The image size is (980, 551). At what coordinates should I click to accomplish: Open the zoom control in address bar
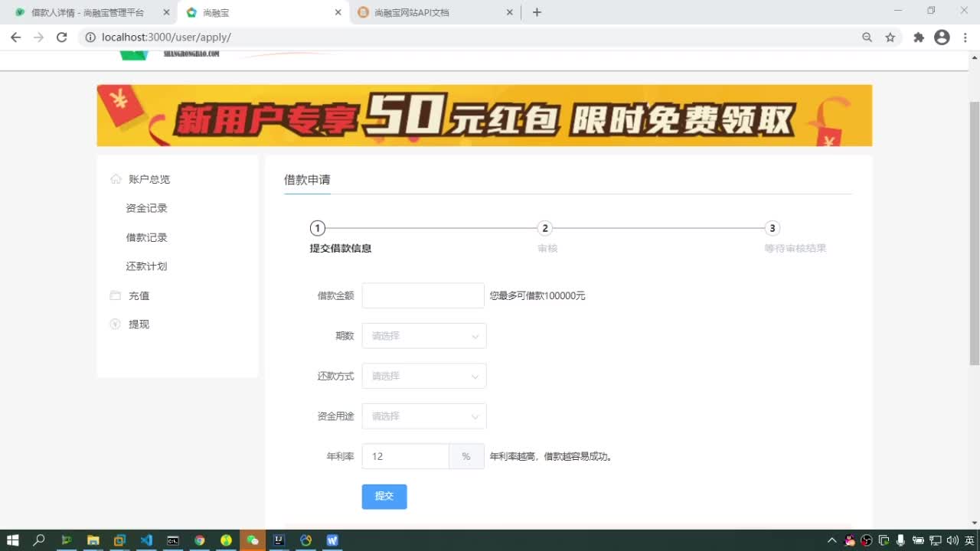(x=867, y=37)
